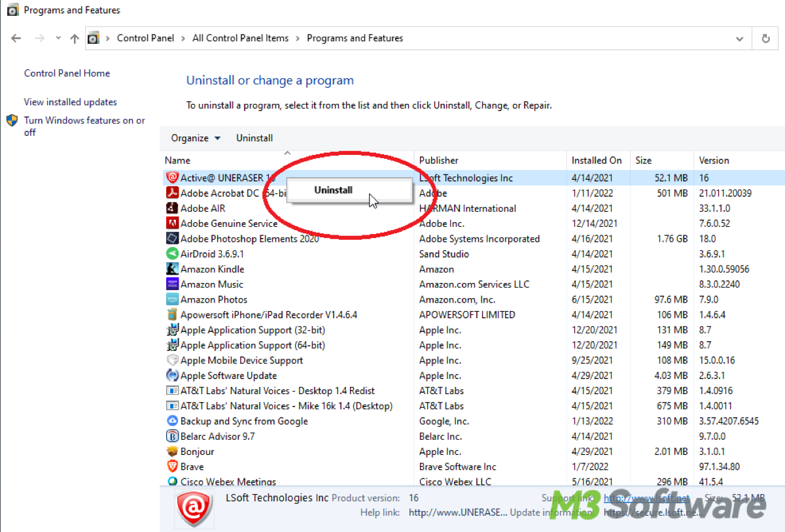Click the Belarc Advisor 9.7 icon

point(172,437)
